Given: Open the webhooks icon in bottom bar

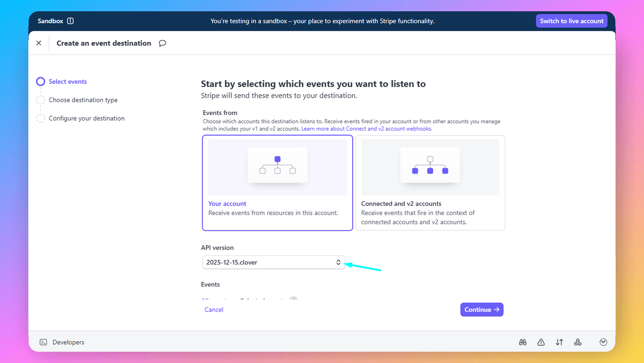Looking at the screenshot, I should coord(578,342).
